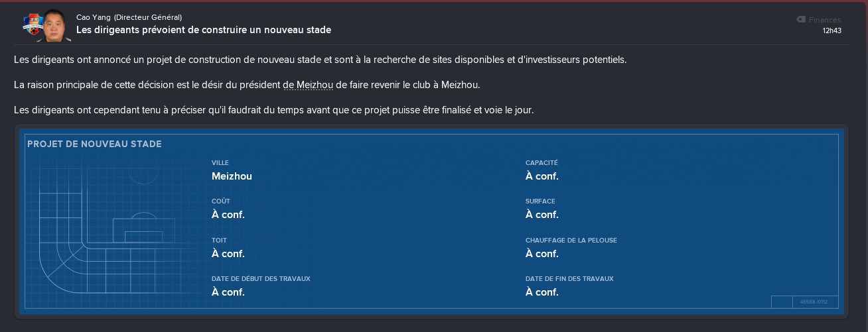Click the club badge icon
868x332 pixels.
(31, 28)
